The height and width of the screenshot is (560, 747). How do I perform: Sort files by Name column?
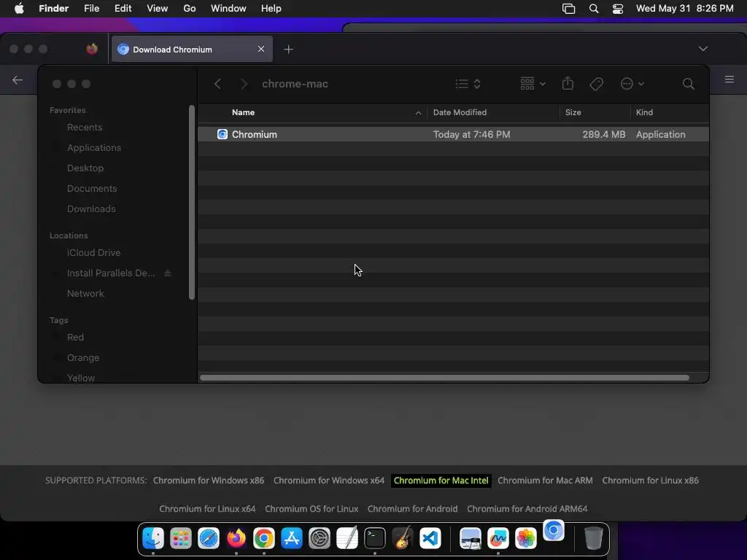pos(243,112)
